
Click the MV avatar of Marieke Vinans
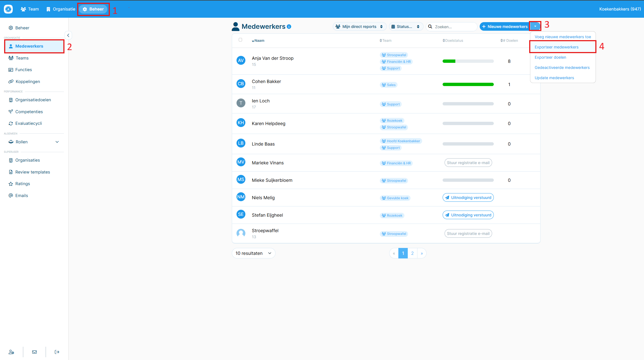click(x=241, y=162)
